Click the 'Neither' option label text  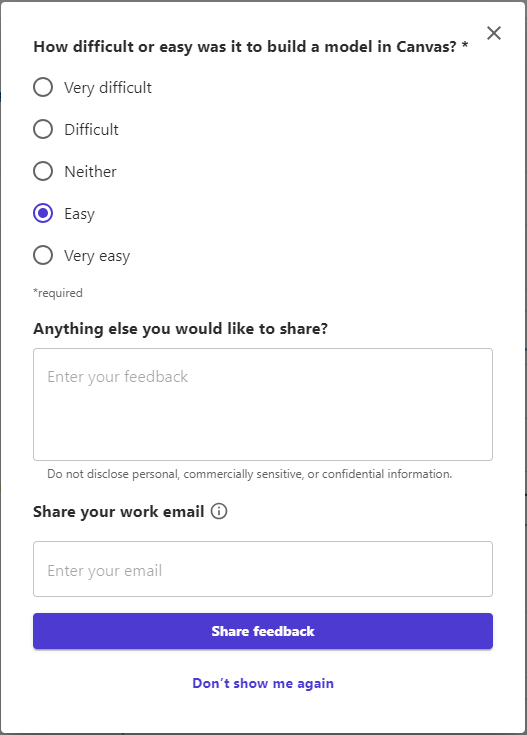pyautogui.click(x=90, y=172)
